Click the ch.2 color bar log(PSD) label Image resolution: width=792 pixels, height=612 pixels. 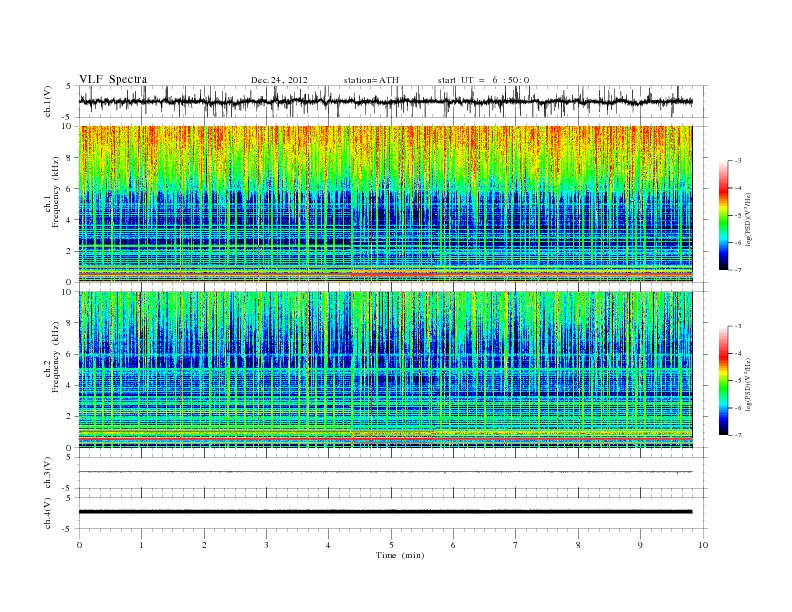point(749,385)
